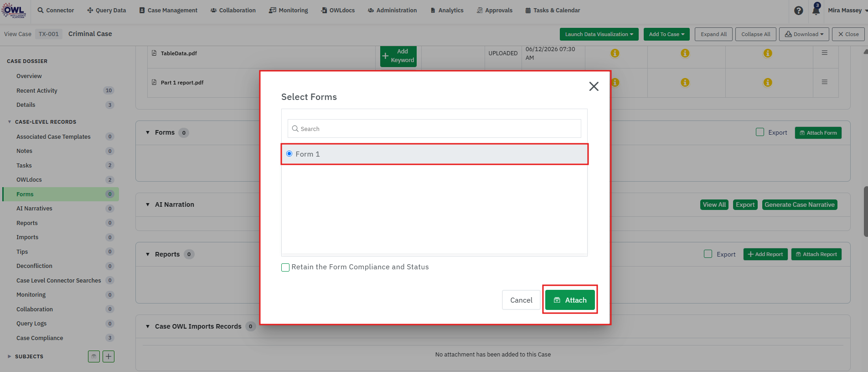The height and width of the screenshot is (372, 868).
Task: Click the Attach Form button
Action: (818, 133)
